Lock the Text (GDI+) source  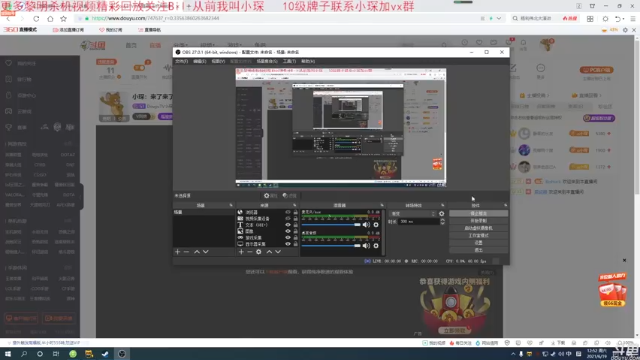coord(296,225)
